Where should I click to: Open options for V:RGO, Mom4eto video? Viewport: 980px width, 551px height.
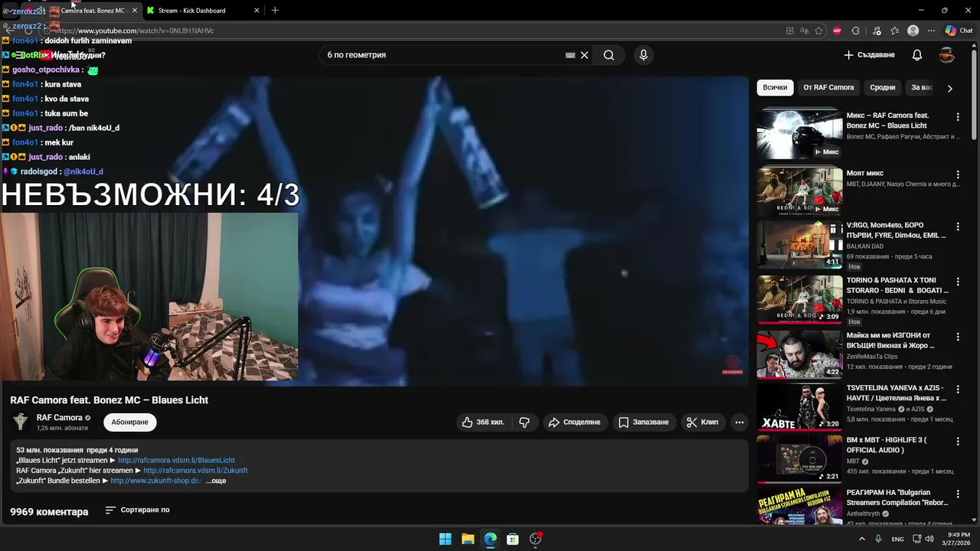click(x=958, y=227)
